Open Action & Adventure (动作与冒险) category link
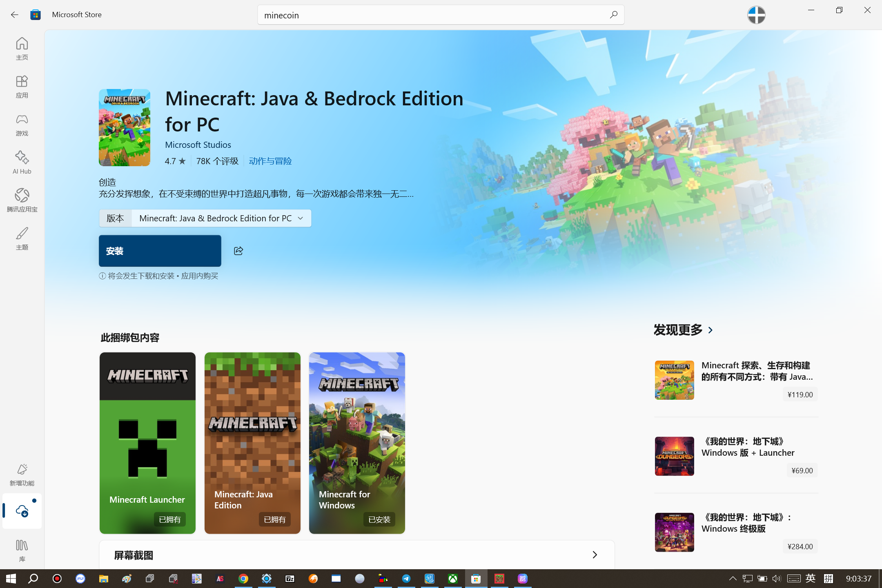This screenshot has height=588, width=882. point(270,161)
